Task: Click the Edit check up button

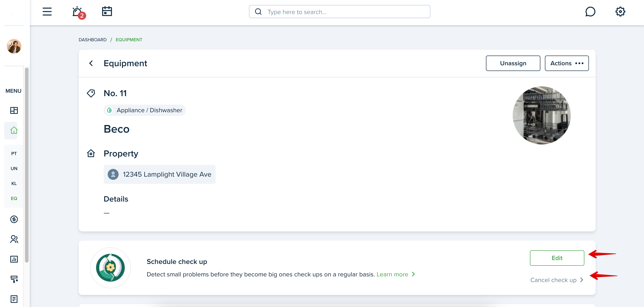Action: pos(557,258)
